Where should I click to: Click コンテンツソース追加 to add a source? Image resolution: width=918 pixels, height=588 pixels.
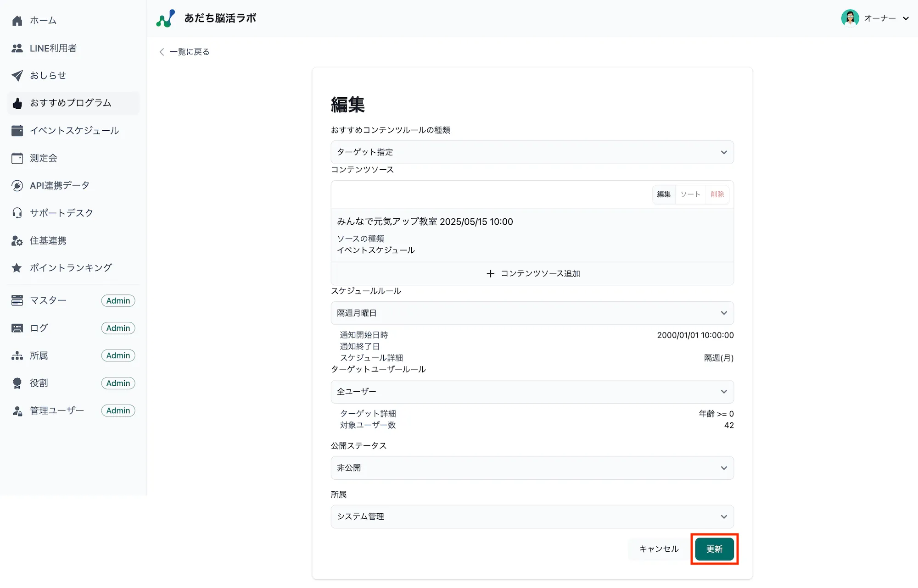(532, 273)
